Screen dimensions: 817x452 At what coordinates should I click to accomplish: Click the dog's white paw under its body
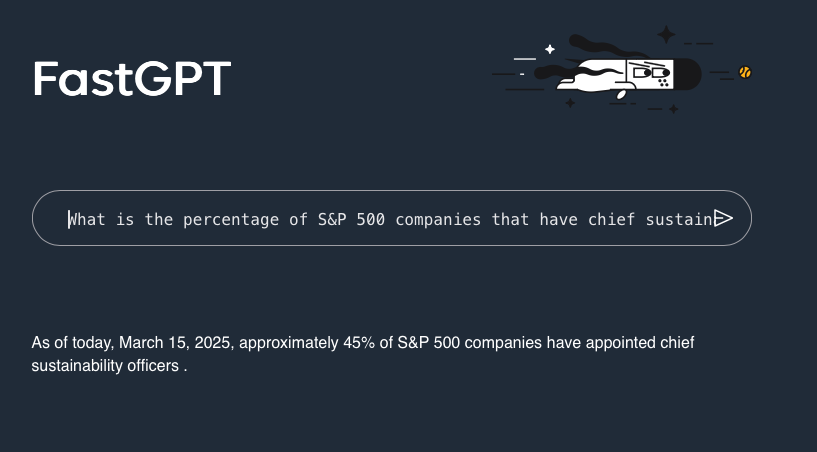tap(620, 96)
